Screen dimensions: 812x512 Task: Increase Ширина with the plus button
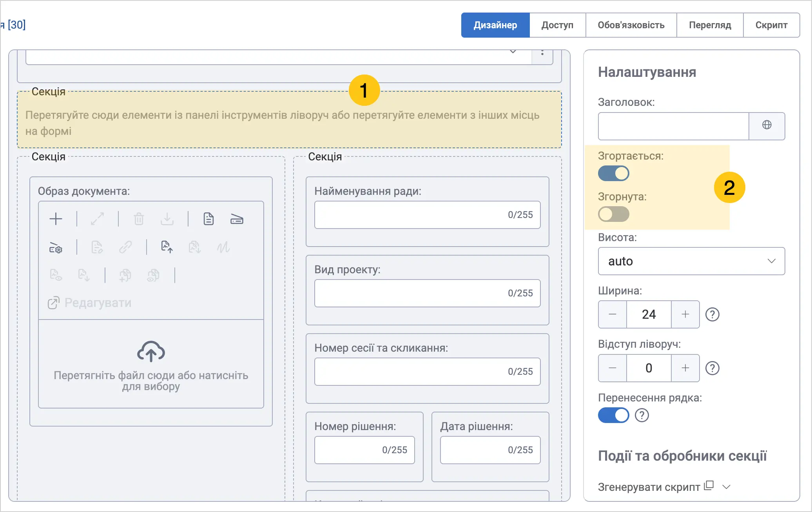coord(685,314)
